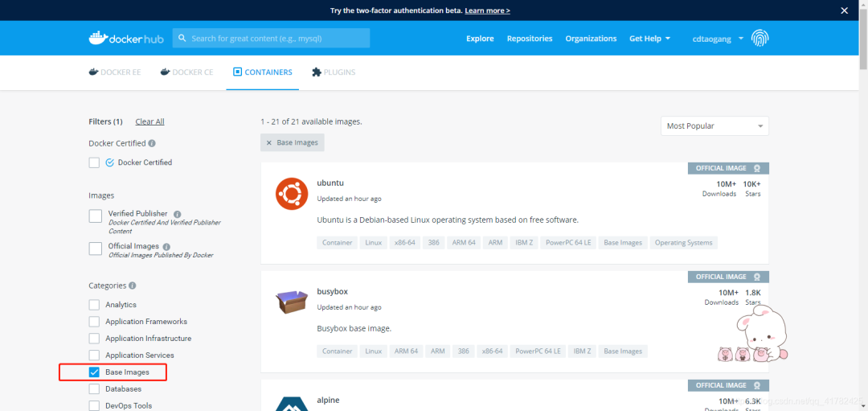Enable the Docker Certified checkbox
Viewport: 868px width, 411px height.
(x=94, y=162)
